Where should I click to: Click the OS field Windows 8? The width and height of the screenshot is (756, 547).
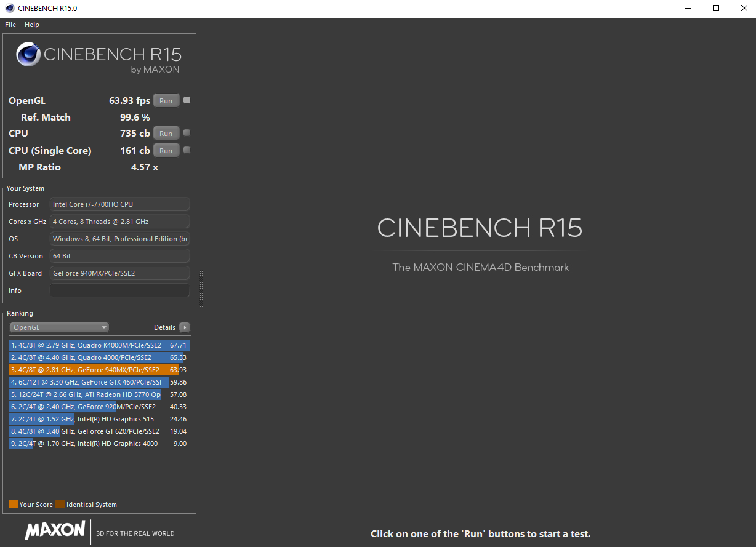coord(119,239)
